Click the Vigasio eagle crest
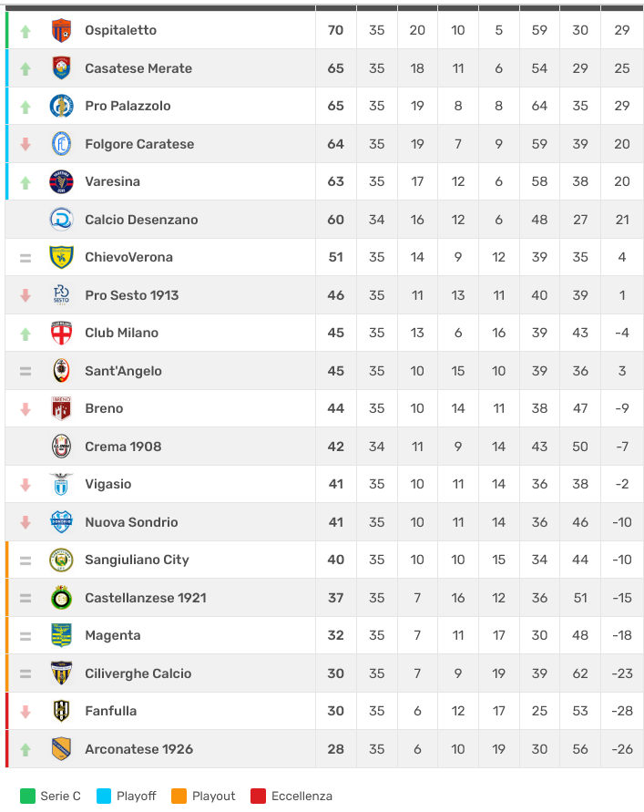 point(61,484)
